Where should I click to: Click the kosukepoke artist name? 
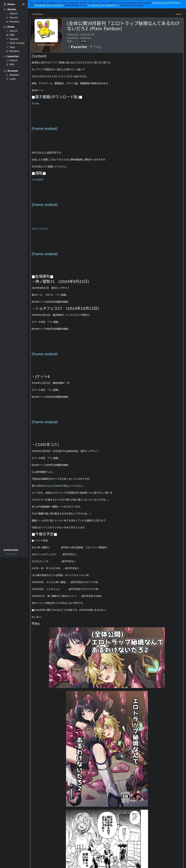tap(46, 45)
